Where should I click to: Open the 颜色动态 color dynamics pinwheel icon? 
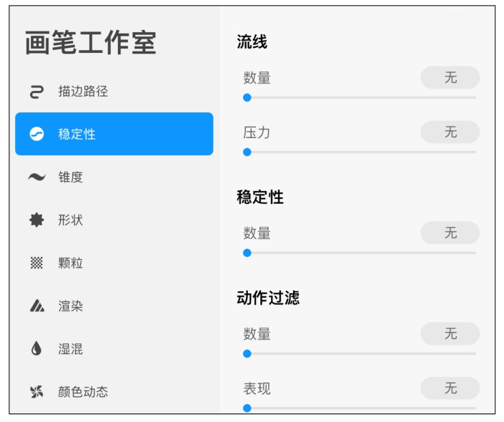36,391
